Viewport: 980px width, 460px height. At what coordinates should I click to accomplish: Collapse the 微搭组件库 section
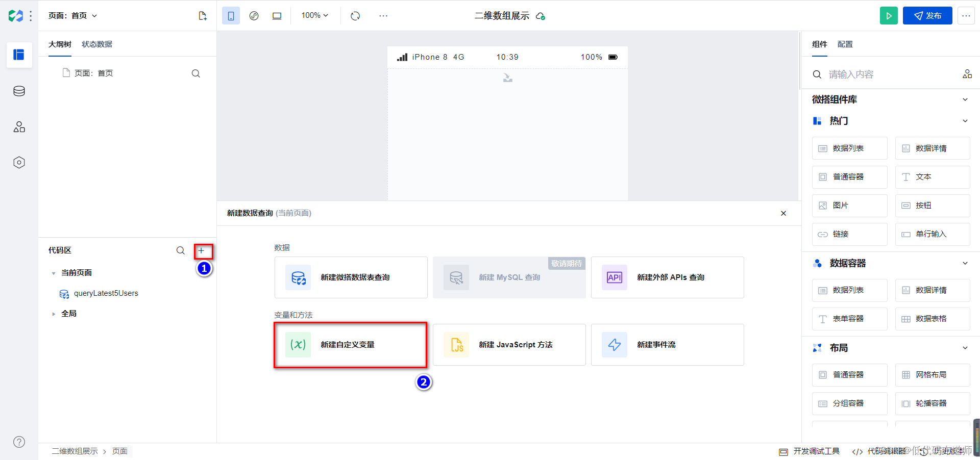coord(965,99)
